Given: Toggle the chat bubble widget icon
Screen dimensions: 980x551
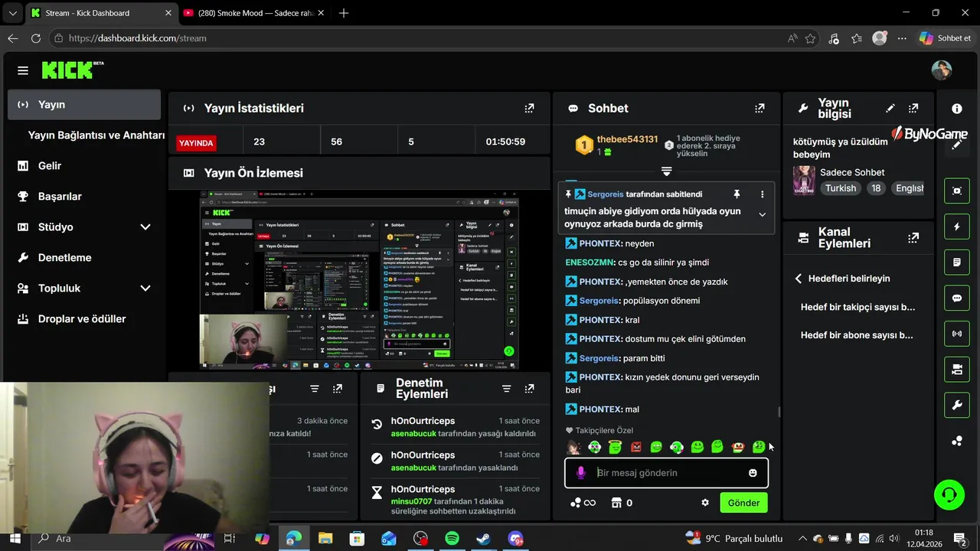Looking at the screenshot, I should (x=957, y=298).
